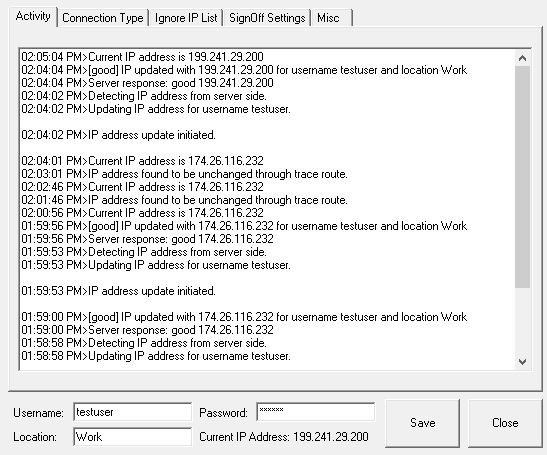Click into the Password input field
This screenshot has height=455, width=547.
point(316,412)
